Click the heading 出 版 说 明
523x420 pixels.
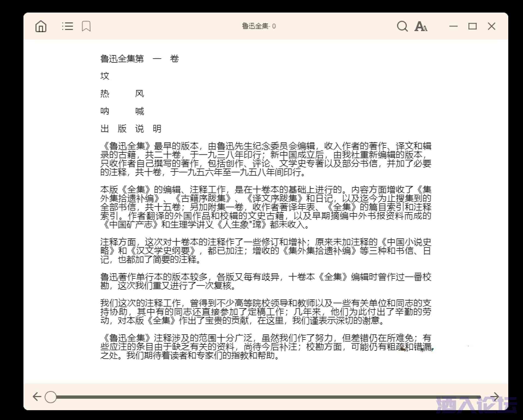click(x=131, y=128)
